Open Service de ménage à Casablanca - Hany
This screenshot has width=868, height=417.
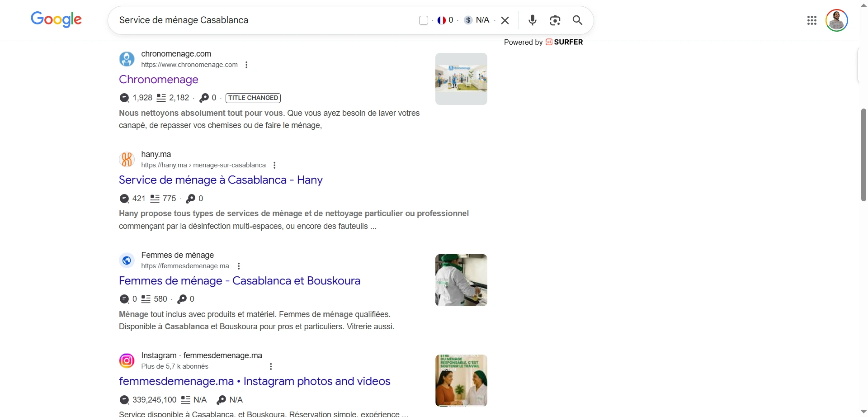pyautogui.click(x=221, y=180)
